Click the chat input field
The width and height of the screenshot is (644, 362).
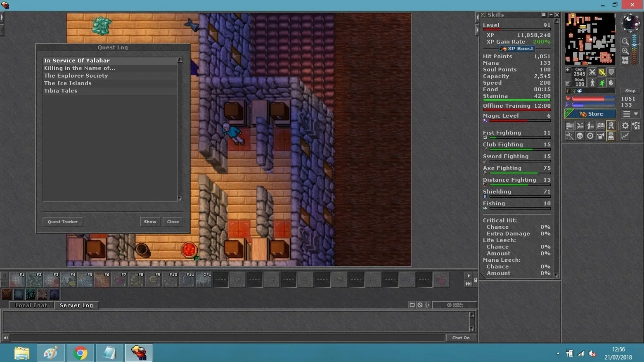click(x=228, y=338)
